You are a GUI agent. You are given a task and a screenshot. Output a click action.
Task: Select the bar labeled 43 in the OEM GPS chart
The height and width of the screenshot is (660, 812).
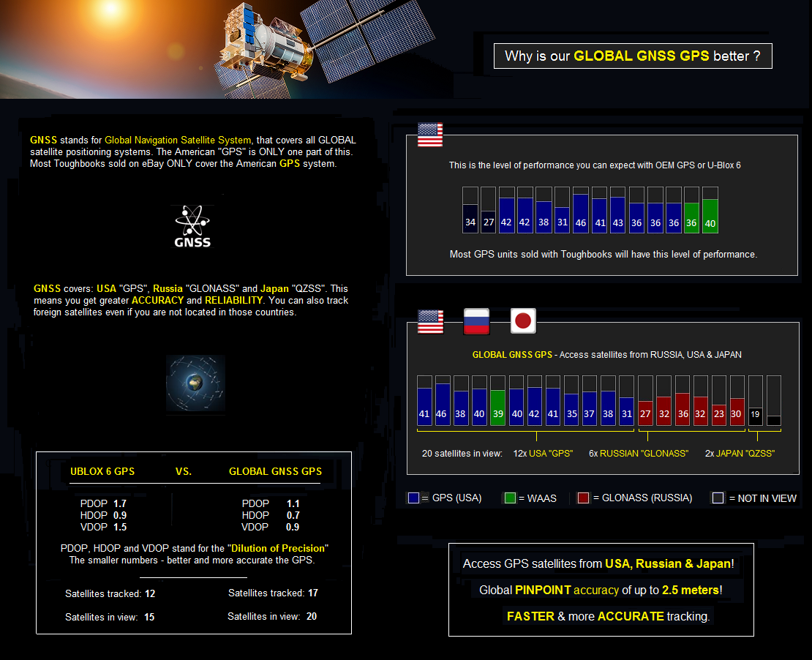tap(618, 210)
